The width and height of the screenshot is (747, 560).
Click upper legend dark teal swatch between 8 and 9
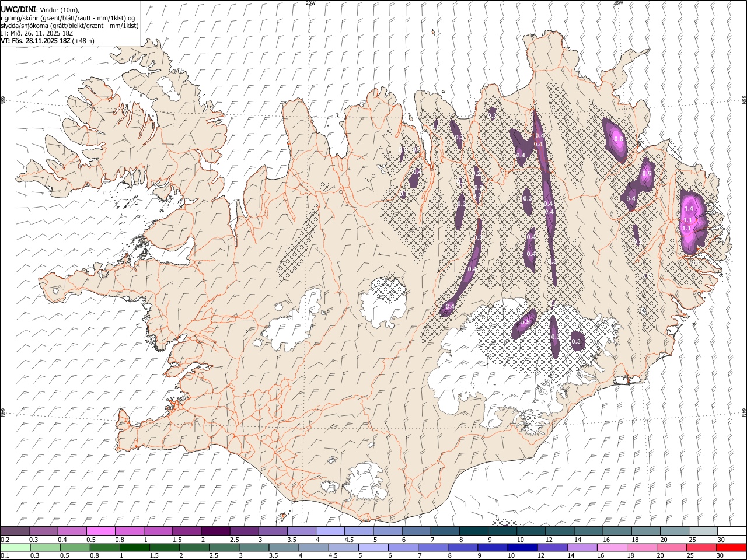[473, 531]
